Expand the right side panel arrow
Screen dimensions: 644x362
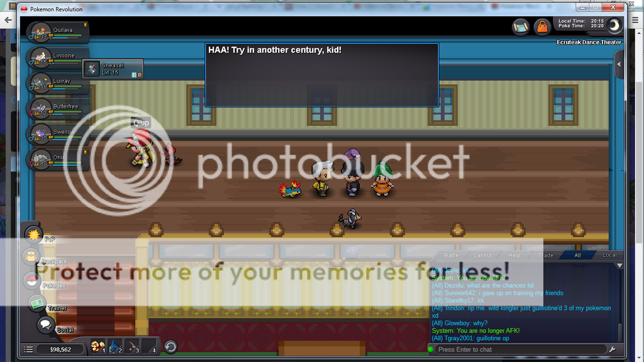tap(619, 64)
